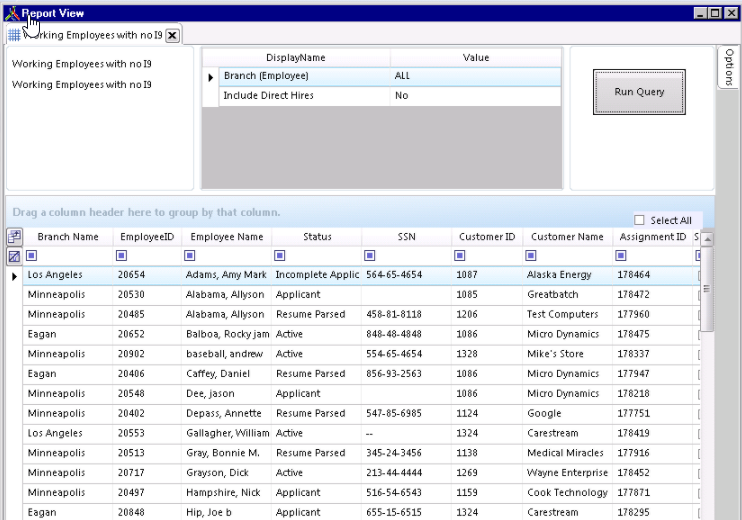Click the Google customer name cell
The width and height of the screenshot is (742, 520).
[567, 414]
